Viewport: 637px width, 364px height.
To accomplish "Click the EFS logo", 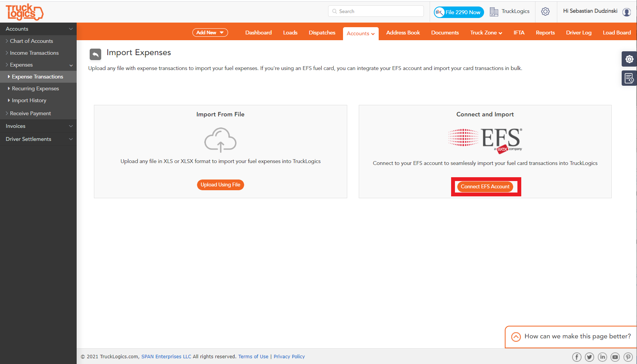I will 485,140.
